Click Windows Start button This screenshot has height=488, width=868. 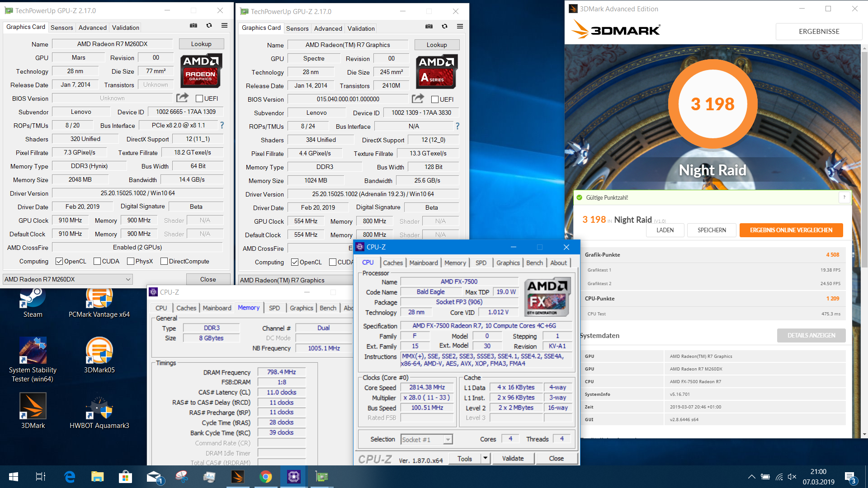point(14,477)
